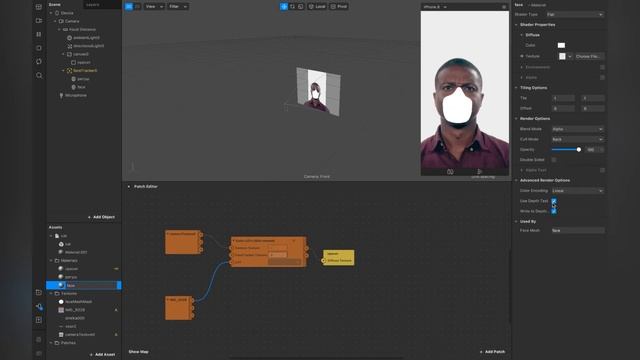
Task: Toggle the Pivot button
Action: click(x=339, y=7)
